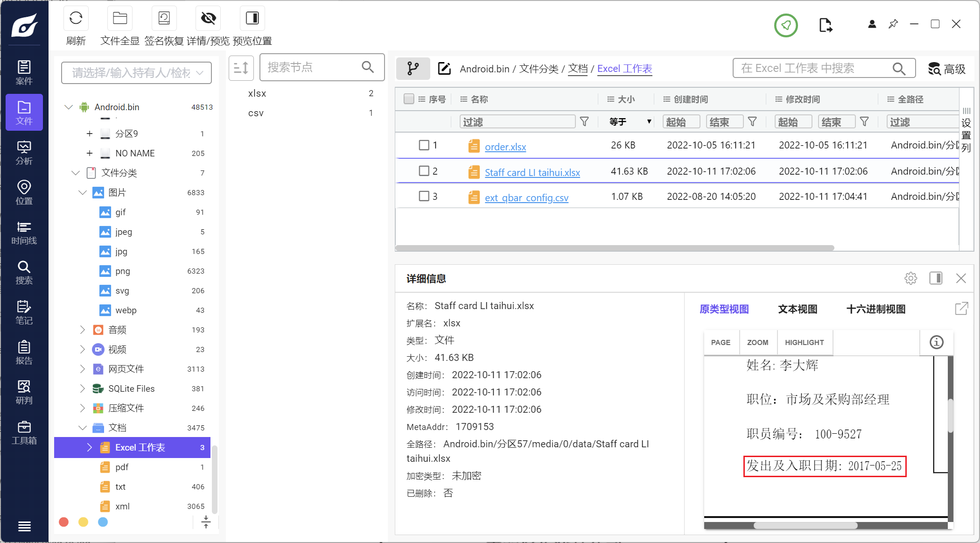Open the 搜索 sidebar section

(24, 272)
